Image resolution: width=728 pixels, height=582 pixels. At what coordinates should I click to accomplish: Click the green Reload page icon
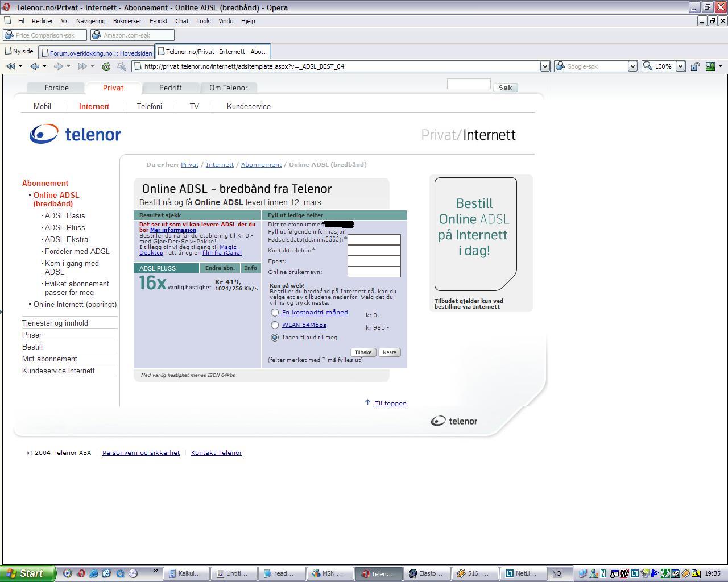click(106, 66)
